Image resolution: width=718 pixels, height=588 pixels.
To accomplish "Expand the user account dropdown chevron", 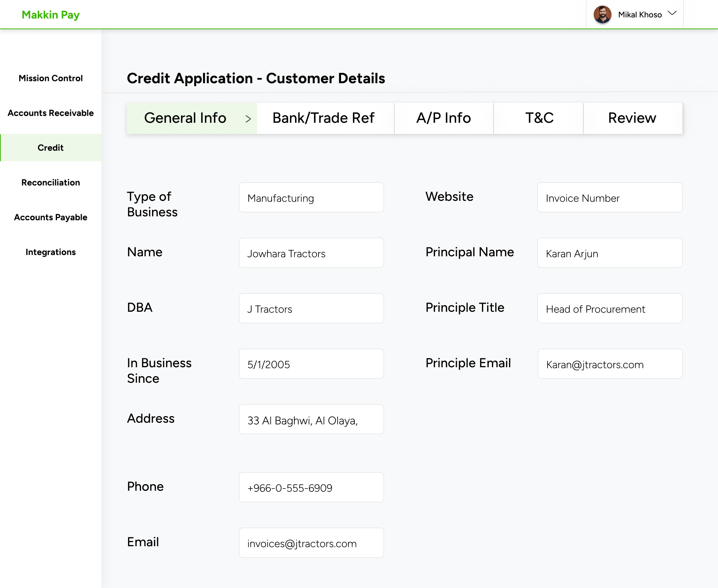I will pos(672,13).
